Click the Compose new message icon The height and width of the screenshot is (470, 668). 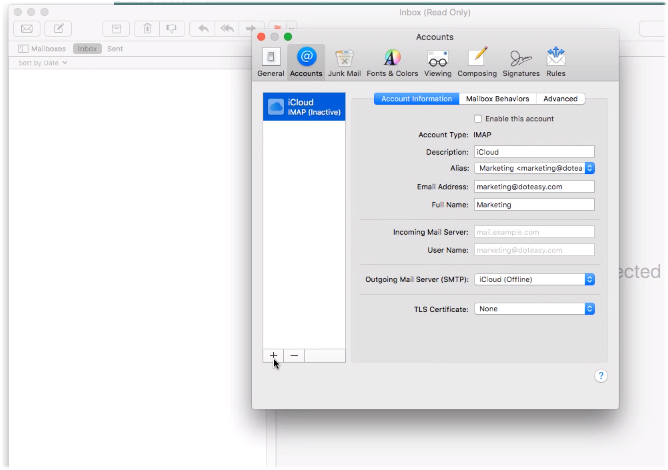(x=58, y=29)
